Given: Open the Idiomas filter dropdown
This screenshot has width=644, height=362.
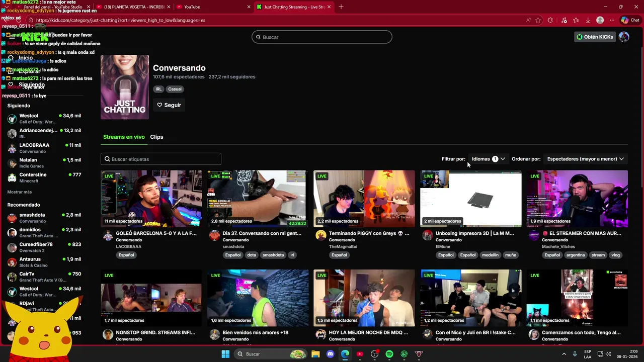Looking at the screenshot, I should point(488,159).
